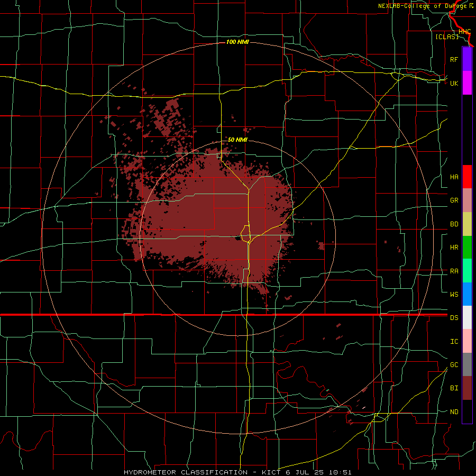Click the BD yellow legend swatch
Screen dimensions: 476x476
[467, 224]
